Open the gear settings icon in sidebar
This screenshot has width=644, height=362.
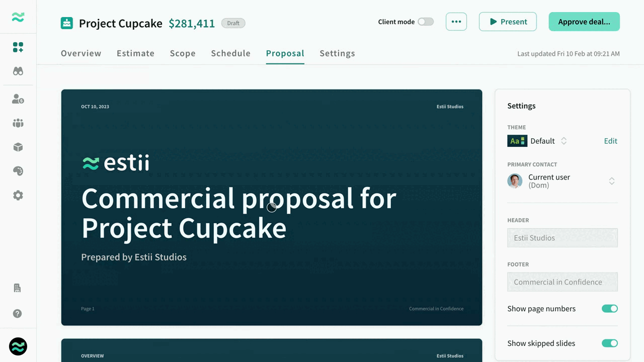[x=18, y=196]
